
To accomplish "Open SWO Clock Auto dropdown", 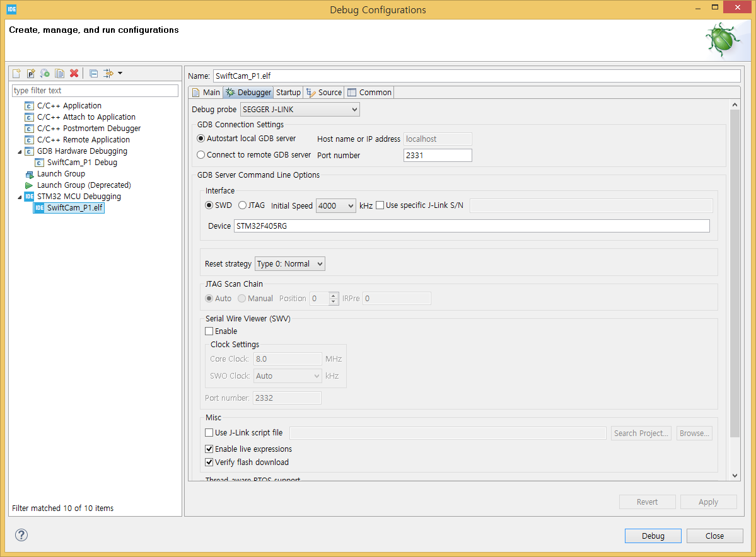I will coord(288,376).
